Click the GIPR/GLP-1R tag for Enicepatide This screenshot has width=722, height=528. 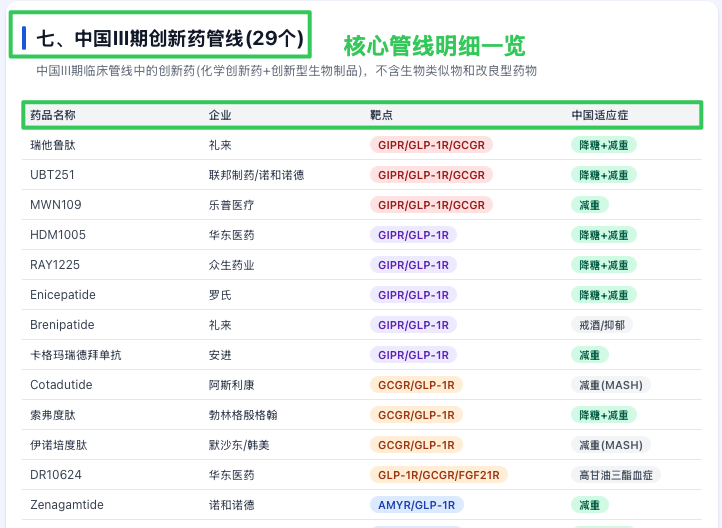tap(413, 295)
